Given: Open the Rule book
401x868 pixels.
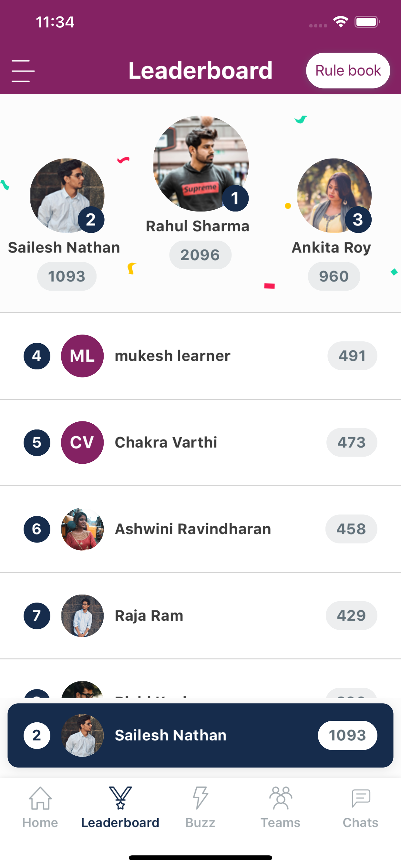Looking at the screenshot, I should [348, 70].
